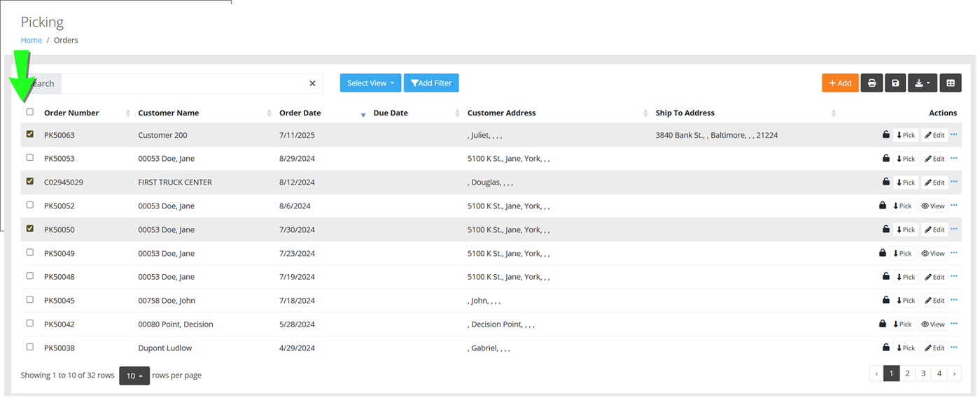Click the lock icon in row PK50063
This screenshot has height=400, width=980.
click(x=885, y=135)
